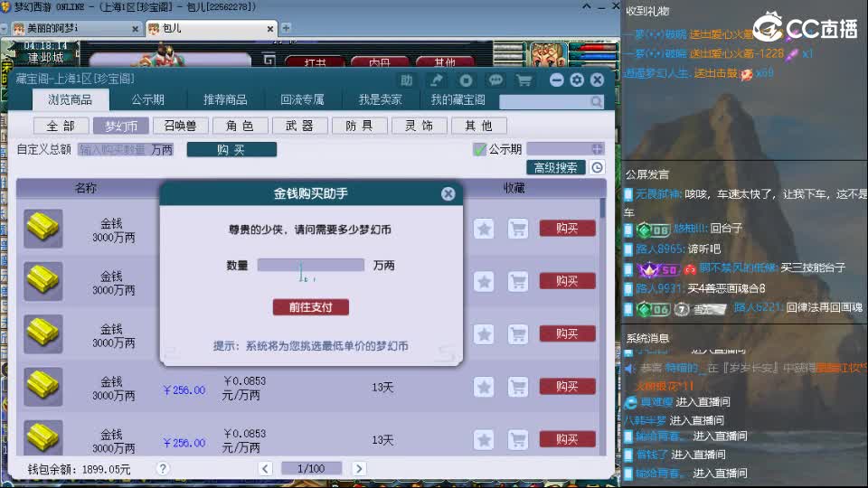Image resolution: width=868 pixels, height=488 pixels.
Task: Expand the 公示期 filter plus dropdown
Action: click(x=597, y=149)
